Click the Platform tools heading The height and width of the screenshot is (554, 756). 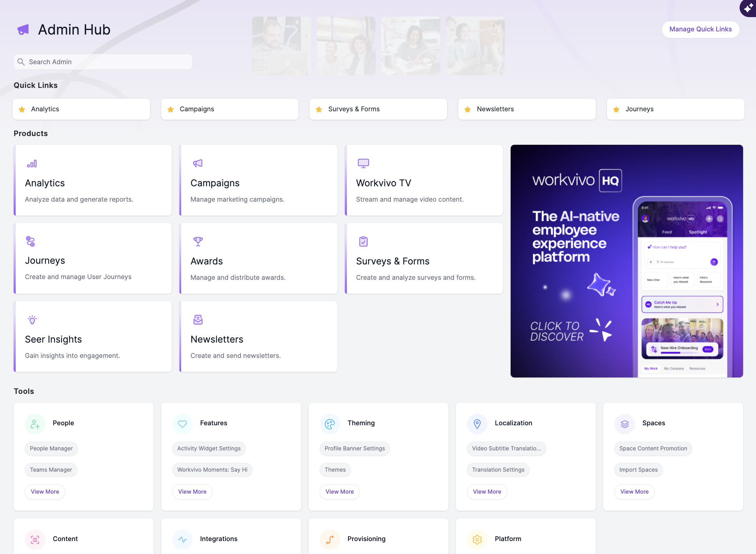508,539
